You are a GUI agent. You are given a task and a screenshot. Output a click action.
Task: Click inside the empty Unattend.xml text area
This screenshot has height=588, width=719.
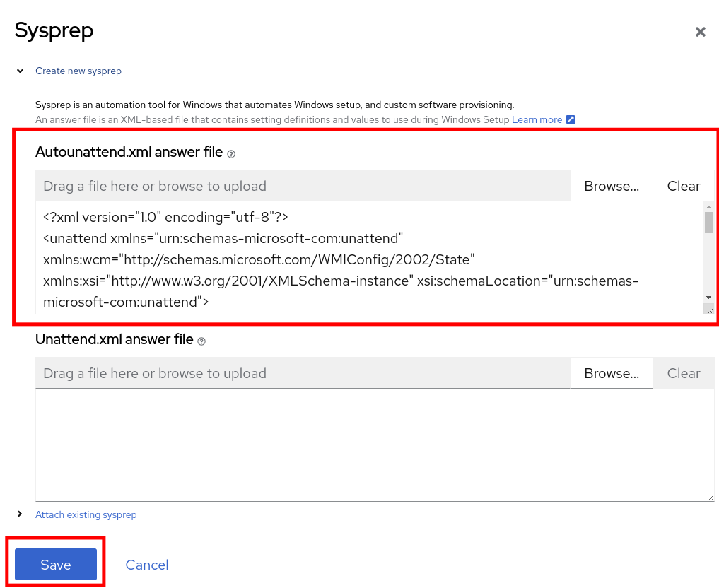(375, 445)
